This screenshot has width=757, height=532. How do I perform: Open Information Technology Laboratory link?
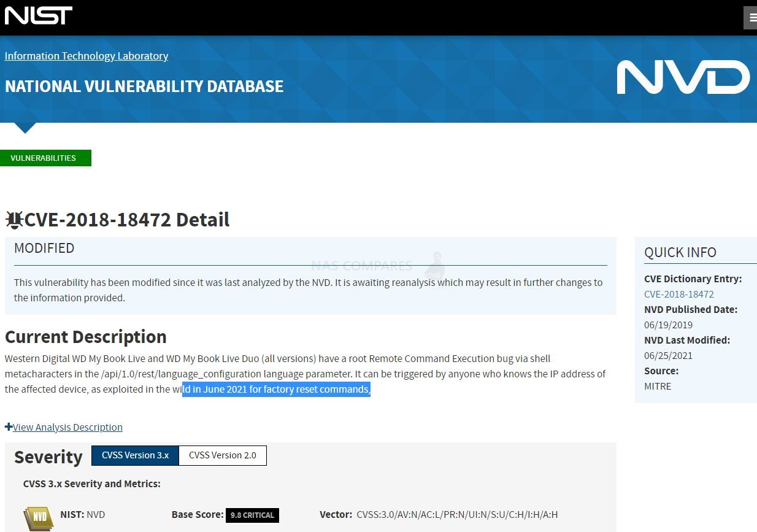pyautogui.click(x=86, y=56)
